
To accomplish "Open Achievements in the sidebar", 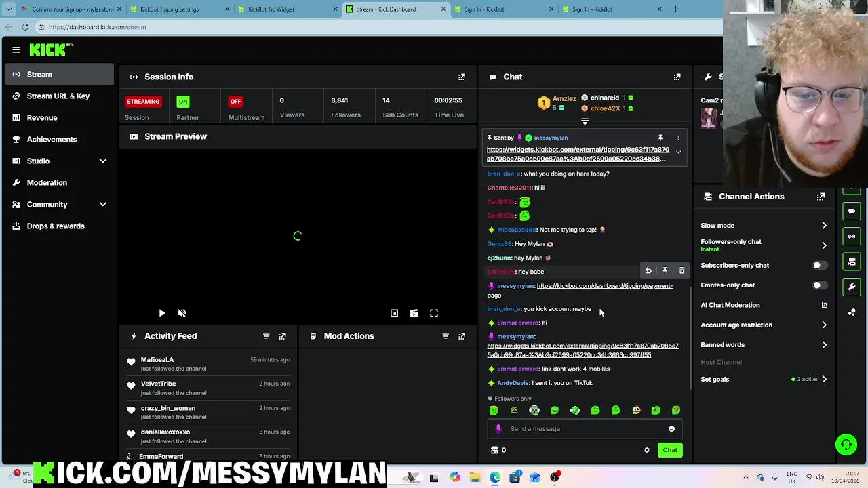I will (x=60, y=140).
